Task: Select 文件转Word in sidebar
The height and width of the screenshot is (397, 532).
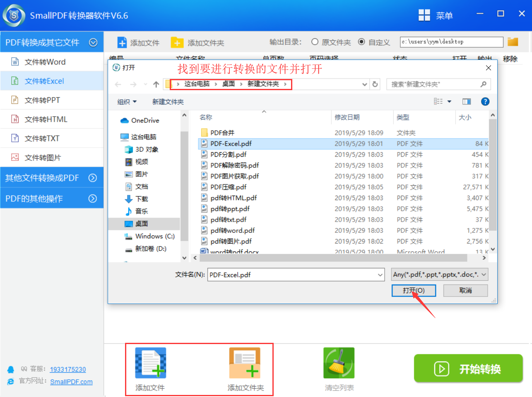Action: point(45,62)
